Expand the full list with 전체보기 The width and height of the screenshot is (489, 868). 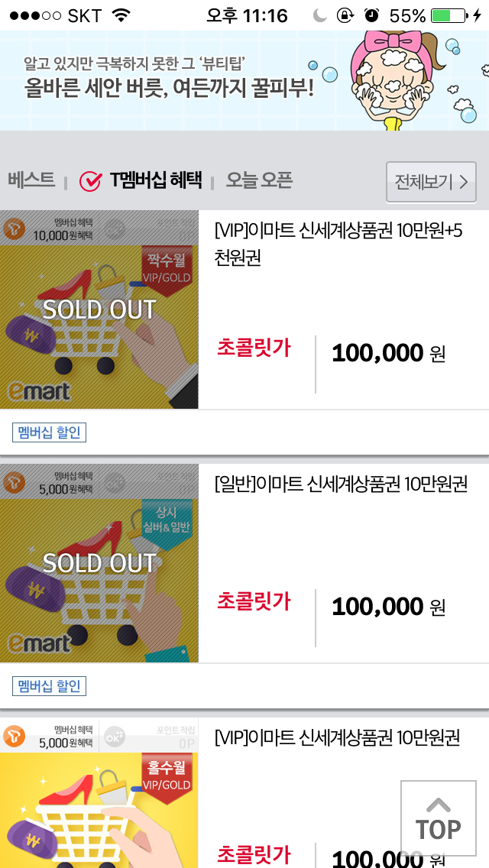[x=431, y=182]
